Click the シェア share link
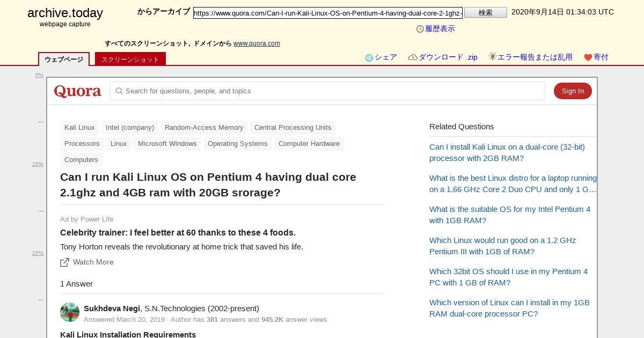The width and height of the screenshot is (644, 338). coord(386,57)
